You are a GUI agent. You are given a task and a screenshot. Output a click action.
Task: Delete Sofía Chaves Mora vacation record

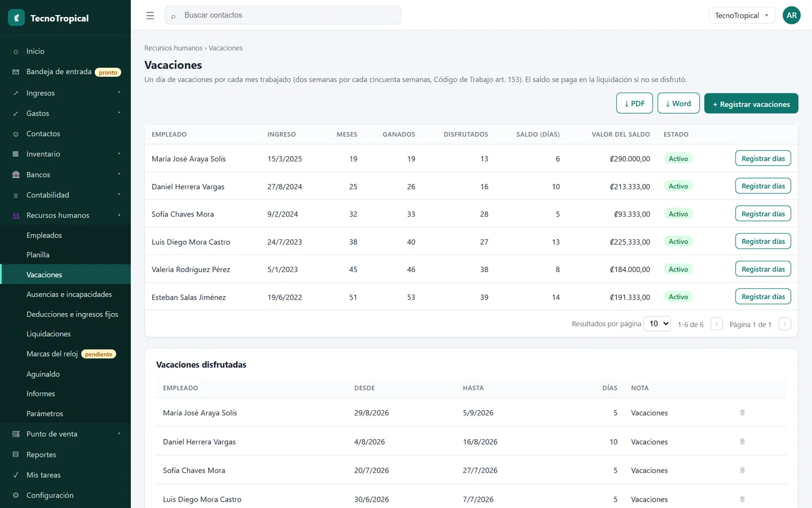742,470
